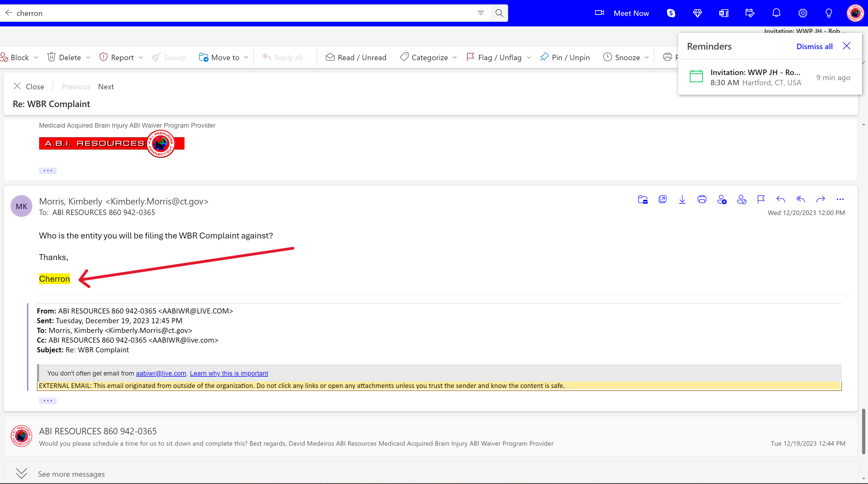The height and width of the screenshot is (484, 868).
Task: Click the back arrow in search box
Action: [x=9, y=13]
